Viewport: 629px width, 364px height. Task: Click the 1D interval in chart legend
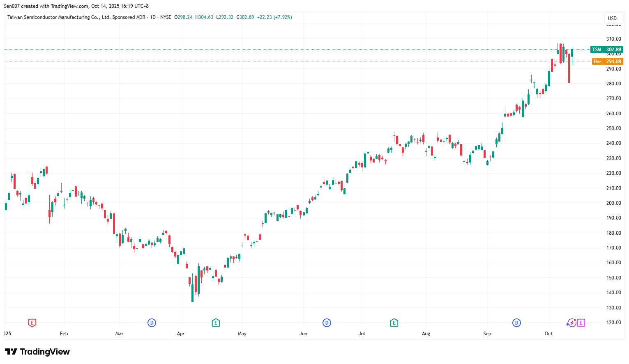click(153, 17)
